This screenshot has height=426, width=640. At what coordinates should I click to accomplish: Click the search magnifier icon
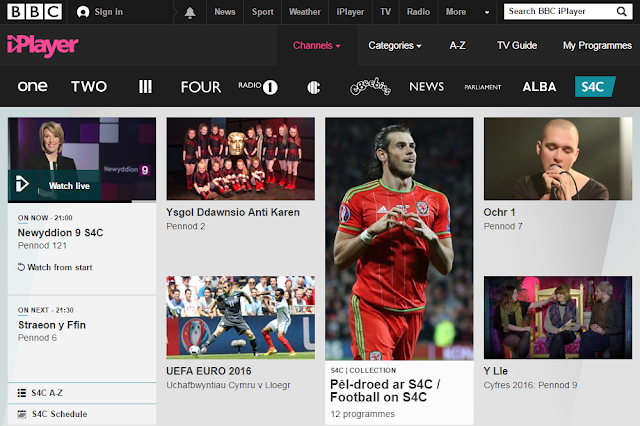pyautogui.click(x=621, y=11)
